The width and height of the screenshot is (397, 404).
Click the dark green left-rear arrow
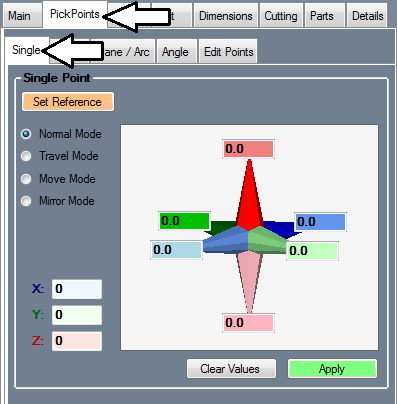(x=222, y=227)
